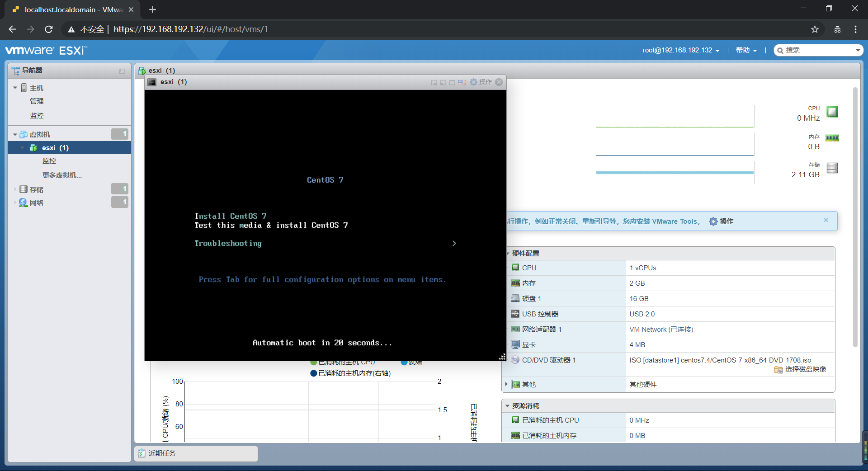Expand the 其他 hardware row
Screen dimensions: 868x471
coord(506,384)
